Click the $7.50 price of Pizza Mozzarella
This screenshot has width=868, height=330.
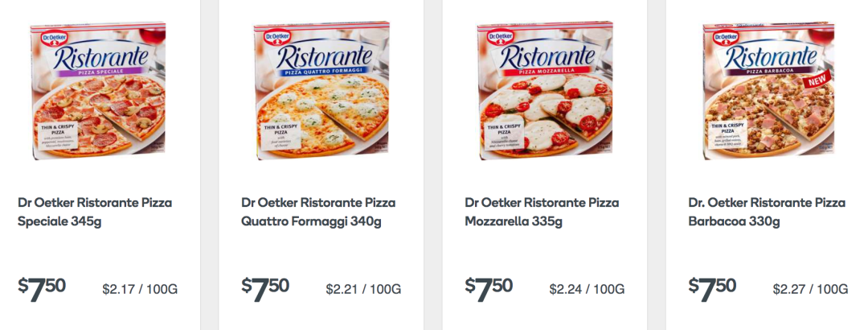(x=489, y=288)
